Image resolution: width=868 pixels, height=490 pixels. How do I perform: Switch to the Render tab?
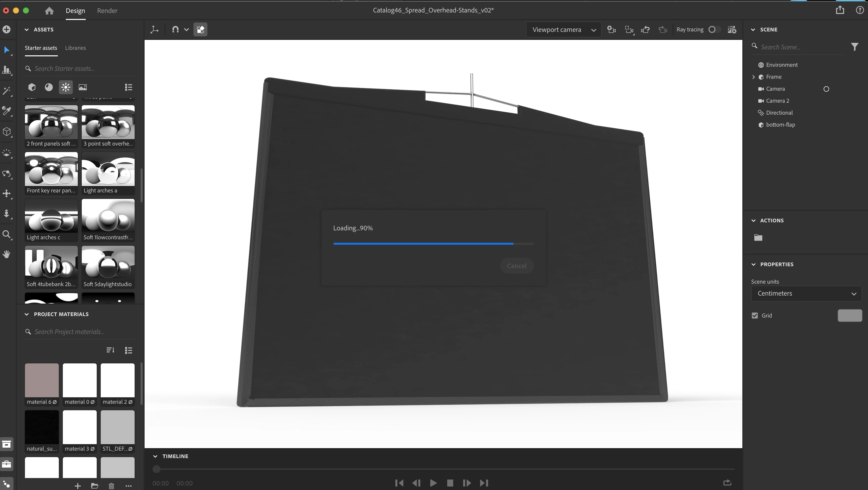107,11
